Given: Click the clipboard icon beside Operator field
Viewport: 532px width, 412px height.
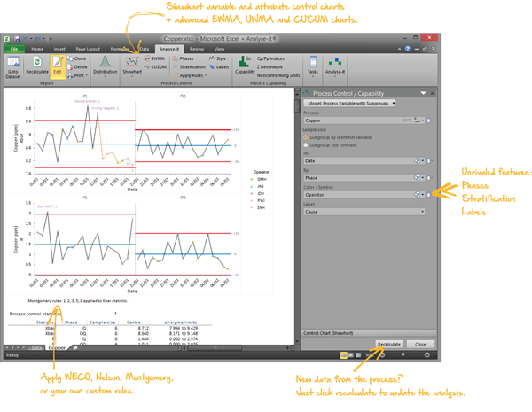Looking at the screenshot, I should 429,195.
